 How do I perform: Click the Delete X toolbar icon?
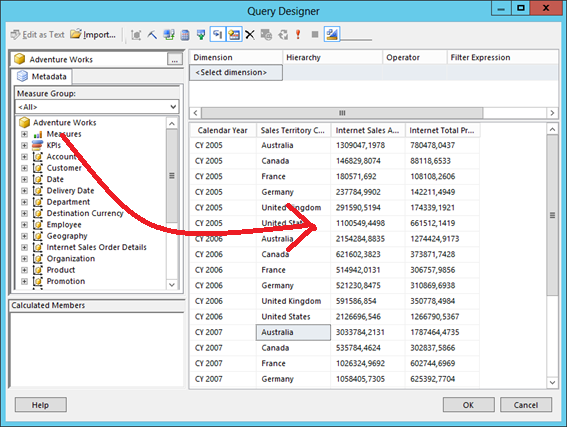(250, 35)
